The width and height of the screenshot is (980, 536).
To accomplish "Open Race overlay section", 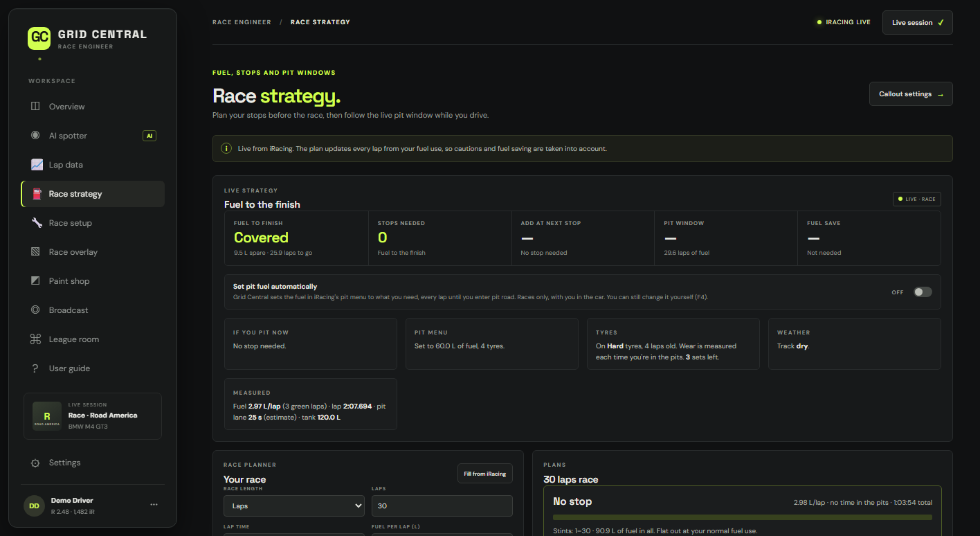I will point(93,252).
